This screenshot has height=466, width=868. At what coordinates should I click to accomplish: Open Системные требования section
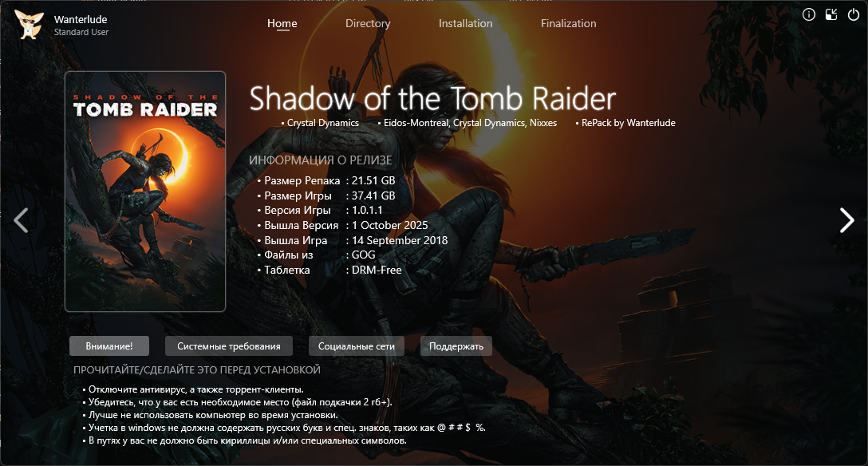pos(229,346)
